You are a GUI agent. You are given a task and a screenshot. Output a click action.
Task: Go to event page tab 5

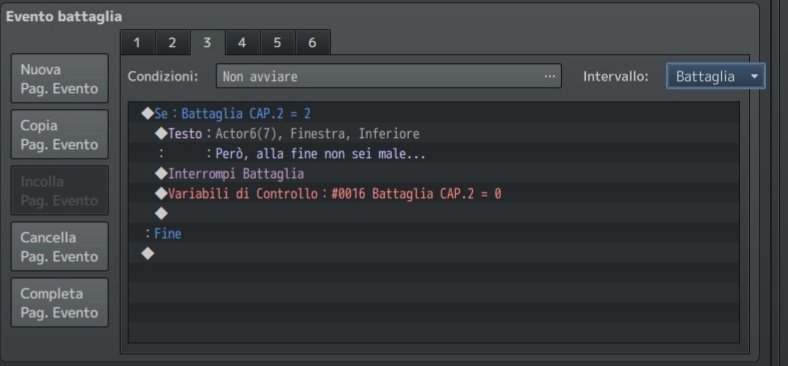[277, 43]
